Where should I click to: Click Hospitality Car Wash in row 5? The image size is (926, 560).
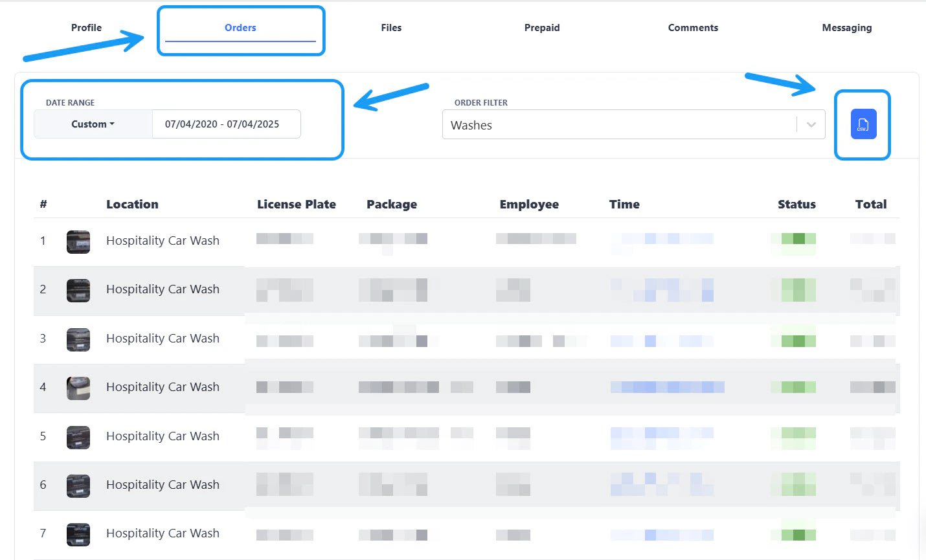tap(163, 436)
